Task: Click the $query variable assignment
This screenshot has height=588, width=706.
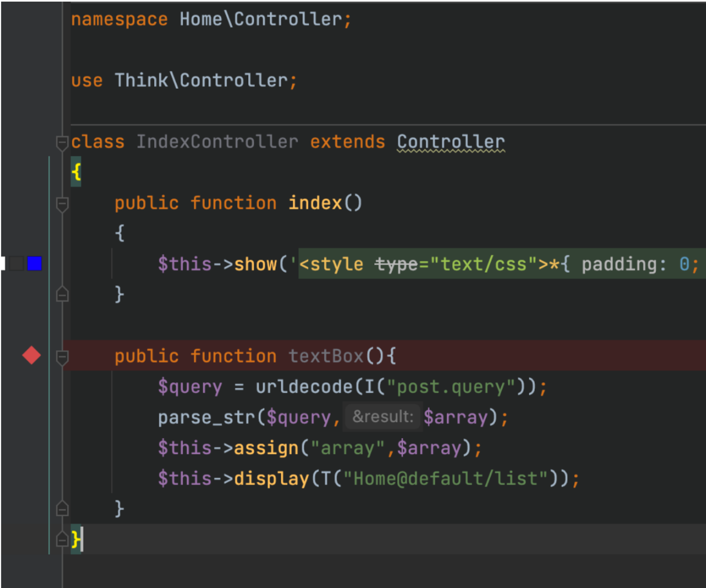Action: pos(190,387)
